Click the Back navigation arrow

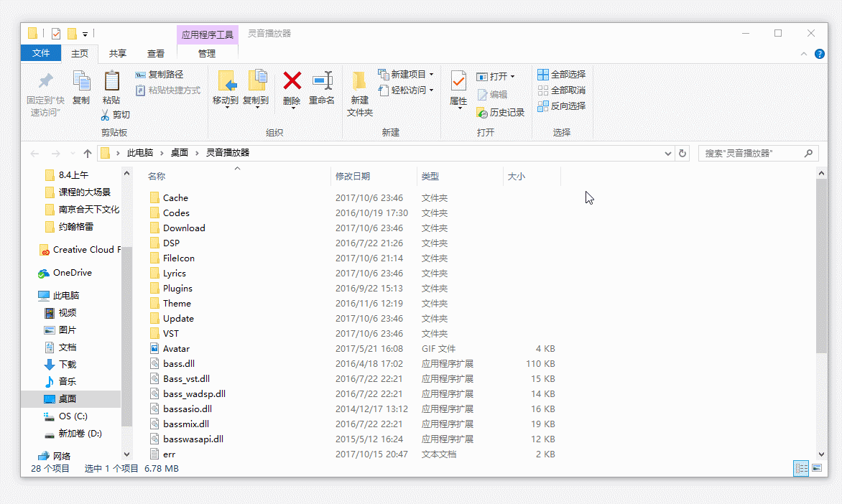(x=35, y=154)
